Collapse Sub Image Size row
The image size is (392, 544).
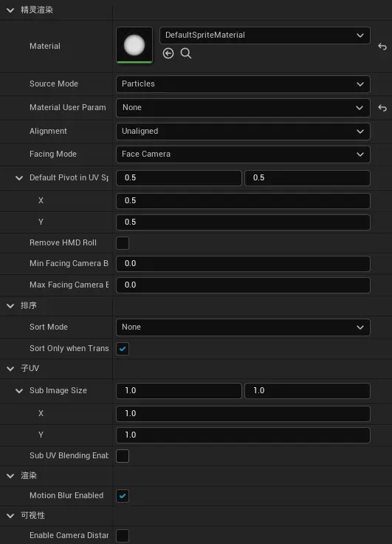pos(19,391)
